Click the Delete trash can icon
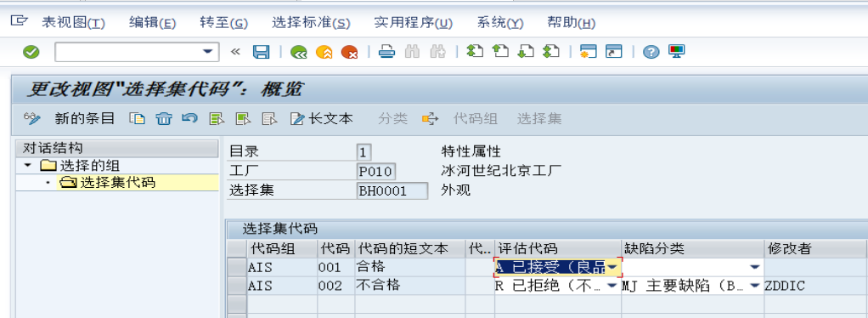The image size is (868, 318). pyautogui.click(x=163, y=118)
